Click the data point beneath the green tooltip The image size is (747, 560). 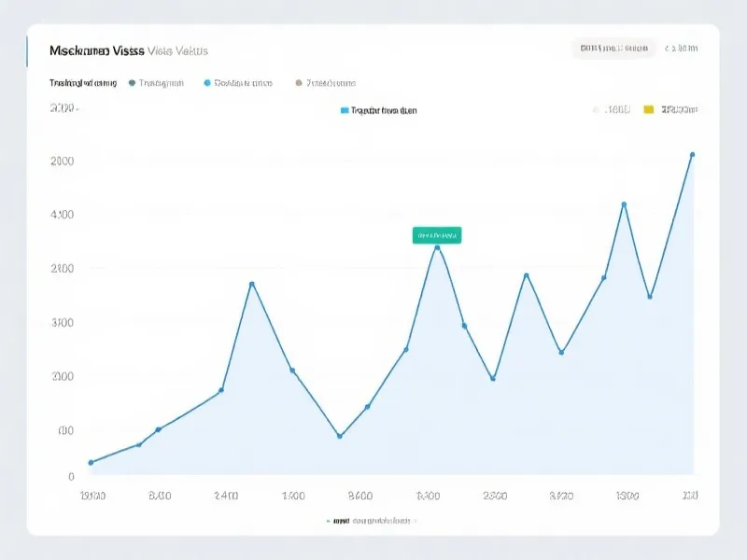pyautogui.click(x=436, y=247)
